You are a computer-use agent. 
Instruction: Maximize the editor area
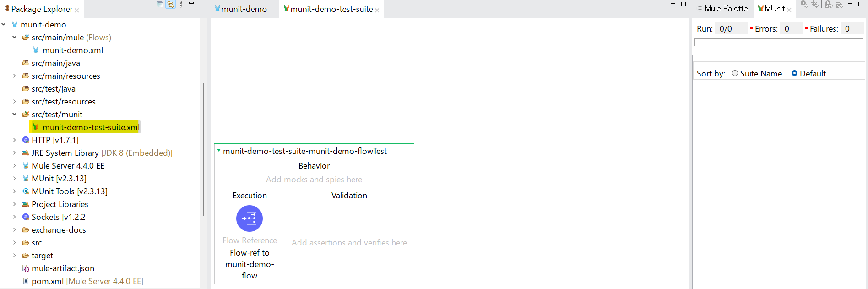(684, 4)
